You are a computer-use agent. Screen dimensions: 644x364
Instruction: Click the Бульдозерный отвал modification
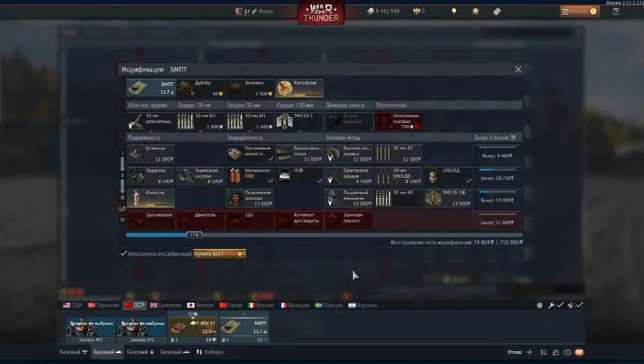pyautogui.click(x=299, y=153)
